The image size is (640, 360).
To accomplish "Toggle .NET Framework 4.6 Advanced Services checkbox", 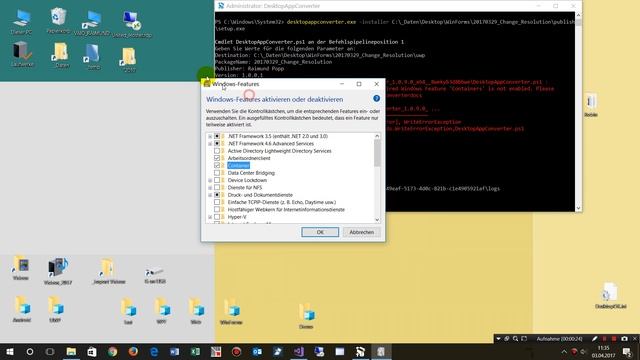I will coord(217,144).
